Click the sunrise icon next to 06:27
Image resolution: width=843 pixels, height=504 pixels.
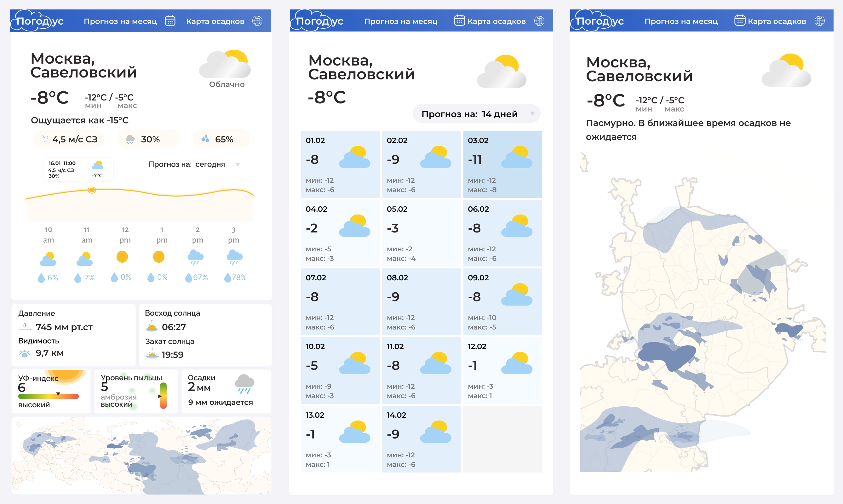click(x=152, y=327)
